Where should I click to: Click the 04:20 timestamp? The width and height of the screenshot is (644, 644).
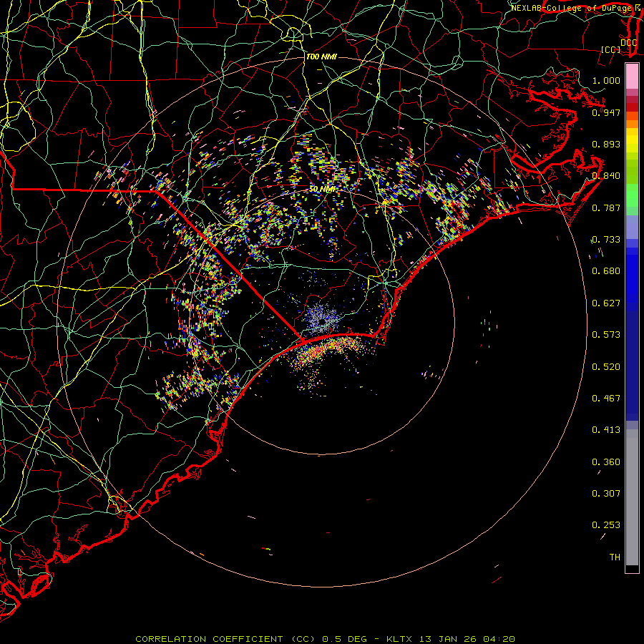499,639
